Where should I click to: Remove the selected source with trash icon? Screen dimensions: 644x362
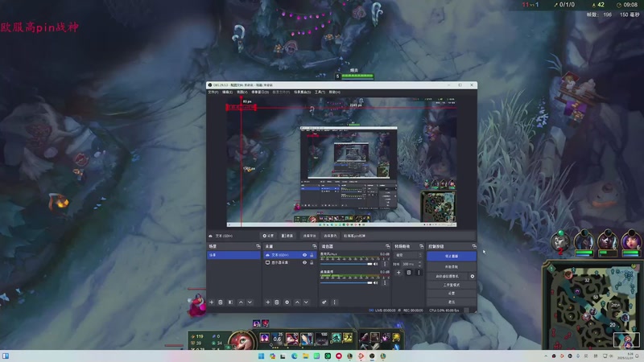278,302
